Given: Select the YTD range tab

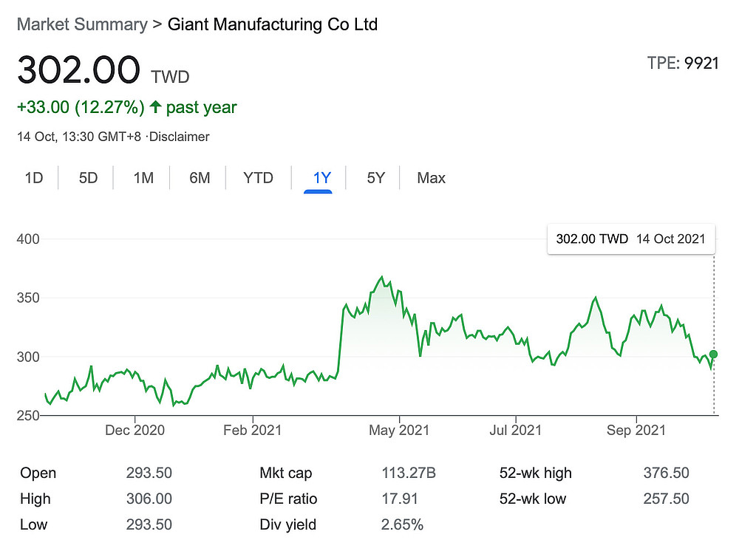Looking at the screenshot, I should coord(258,178).
